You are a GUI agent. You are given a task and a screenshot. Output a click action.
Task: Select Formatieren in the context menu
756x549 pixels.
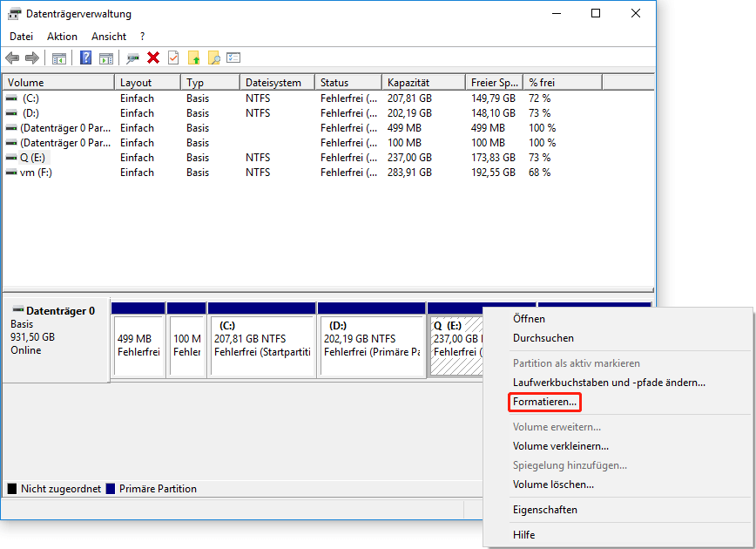[x=543, y=402]
